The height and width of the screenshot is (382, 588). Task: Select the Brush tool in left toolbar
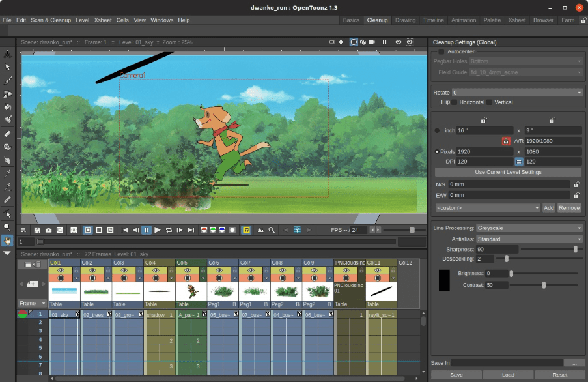coord(8,80)
